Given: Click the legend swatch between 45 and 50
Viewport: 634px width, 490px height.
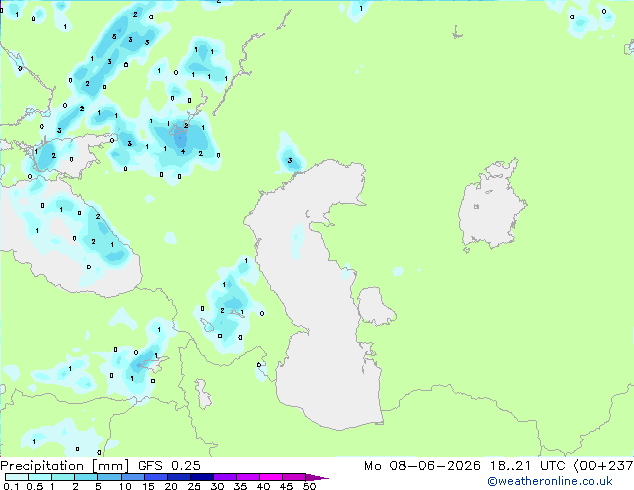Looking at the screenshot, I should pyautogui.click(x=294, y=477).
